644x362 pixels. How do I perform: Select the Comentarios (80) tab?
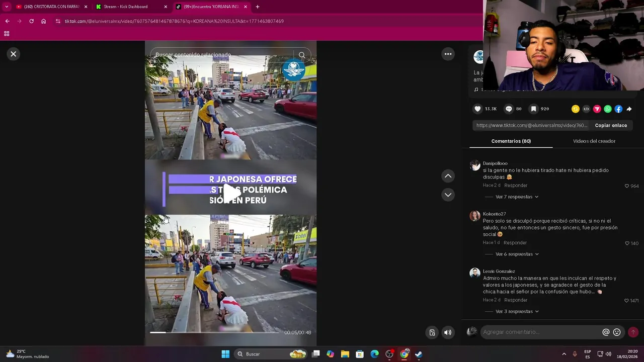point(511,141)
